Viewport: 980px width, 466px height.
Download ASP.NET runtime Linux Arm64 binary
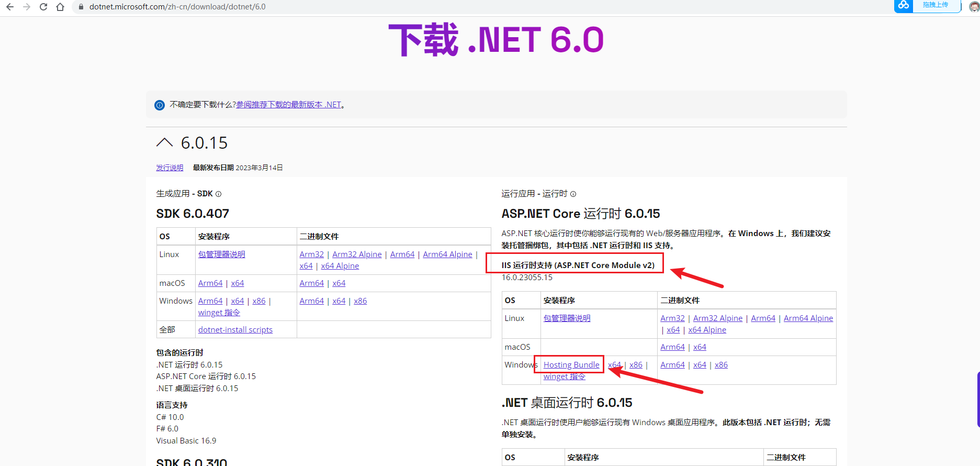pyautogui.click(x=763, y=318)
